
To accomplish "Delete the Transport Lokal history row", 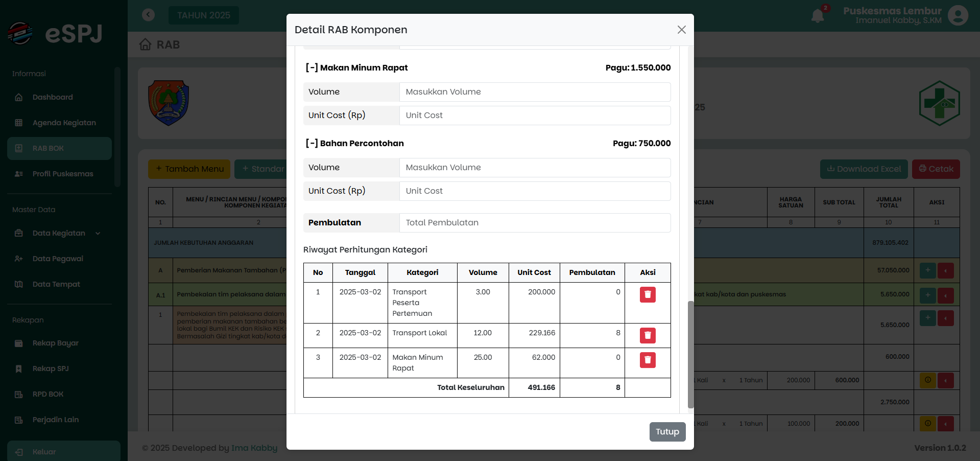I will [x=648, y=335].
